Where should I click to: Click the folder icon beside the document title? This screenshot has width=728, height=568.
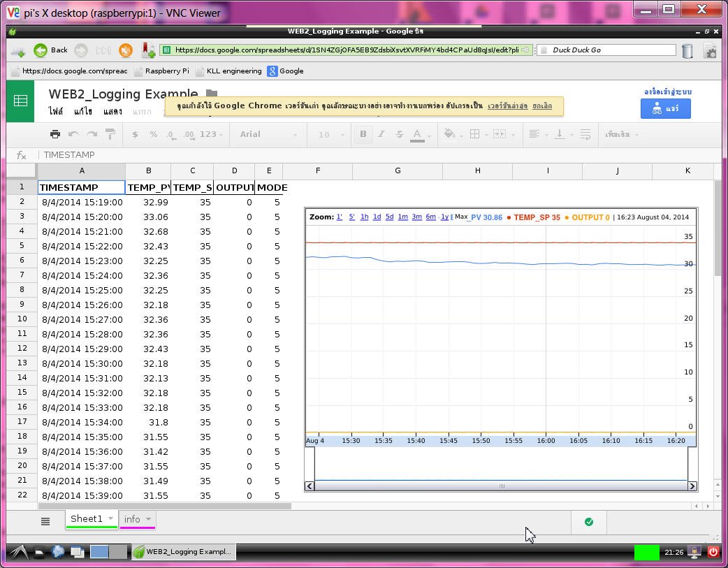click(x=212, y=94)
